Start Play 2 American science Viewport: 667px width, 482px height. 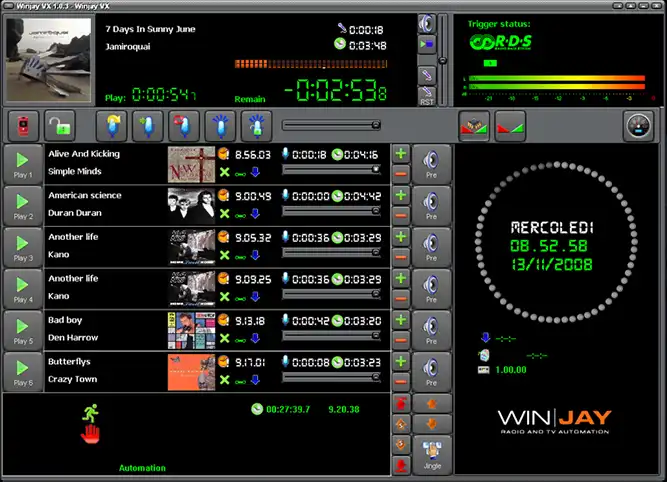point(23,206)
